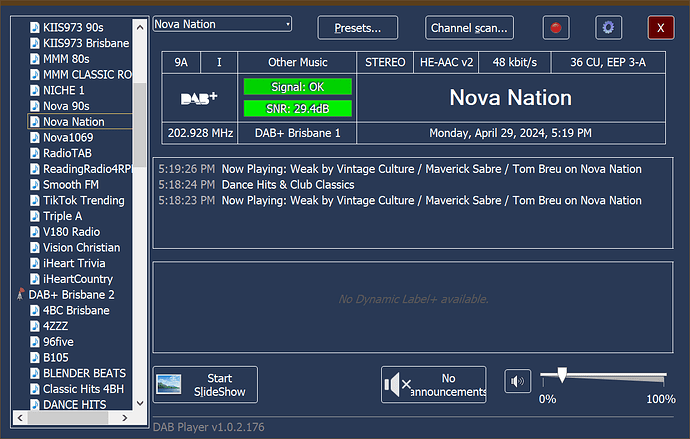Toggle the No announcements button
Image resolution: width=690 pixels, height=439 pixels.
tap(434, 384)
